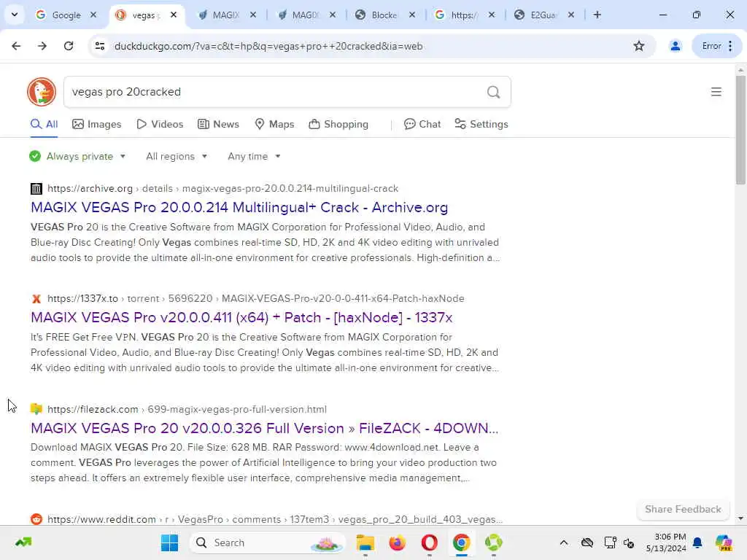This screenshot has height=560, width=747.
Task: Expand the Always private dropdown
Action: point(77,156)
